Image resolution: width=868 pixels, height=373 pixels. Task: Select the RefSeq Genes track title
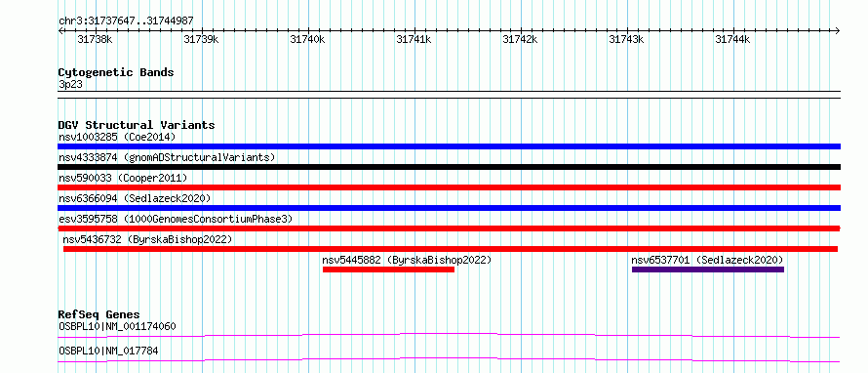coord(99,314)
